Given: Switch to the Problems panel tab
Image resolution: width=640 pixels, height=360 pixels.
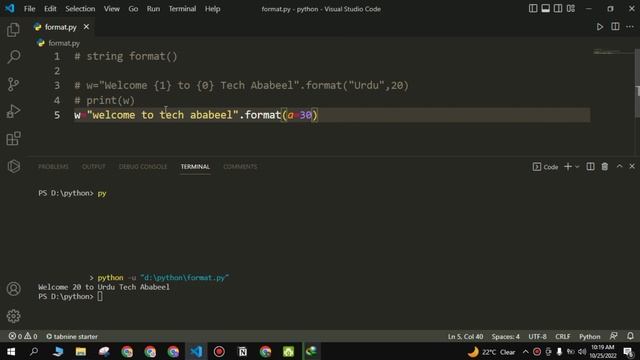Looking at the screenshot, I should click(53, 167).
